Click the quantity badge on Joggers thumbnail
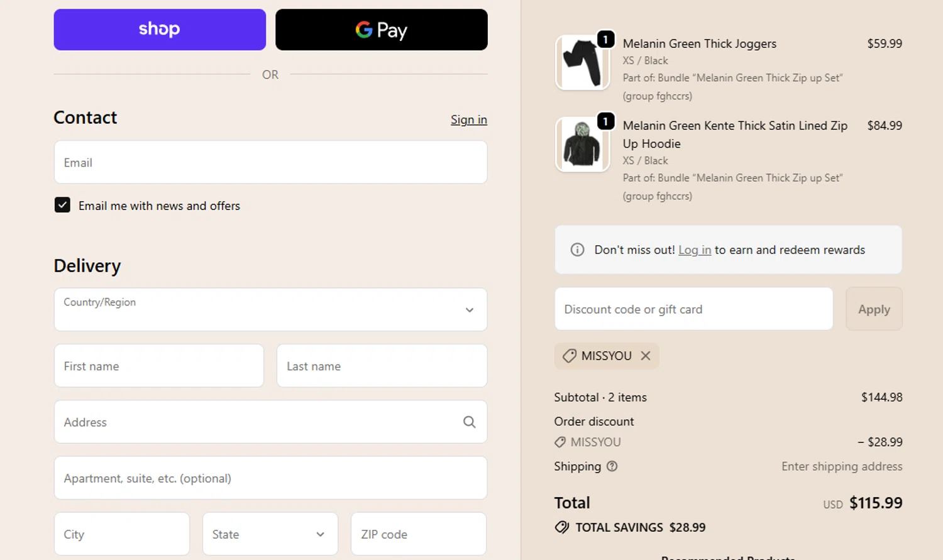 (605, 40)
